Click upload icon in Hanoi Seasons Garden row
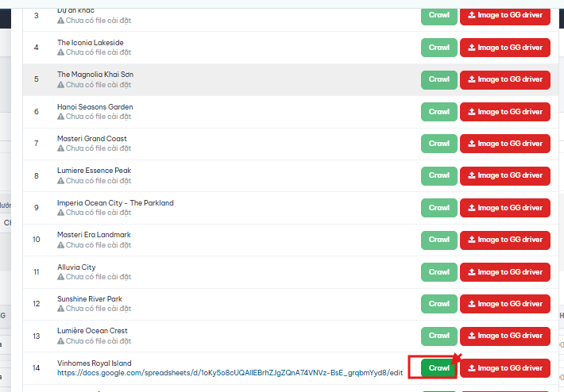This screenshot has width=564, height=392. [471, 112]
